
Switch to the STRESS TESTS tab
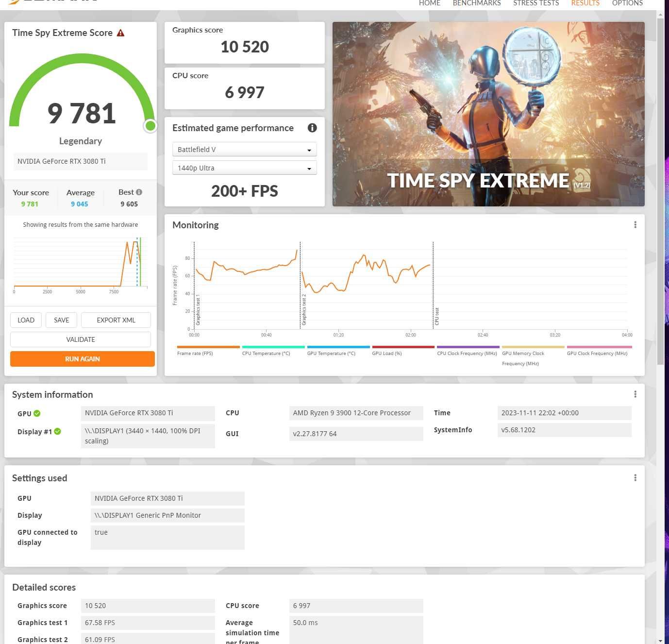point(536,3)
